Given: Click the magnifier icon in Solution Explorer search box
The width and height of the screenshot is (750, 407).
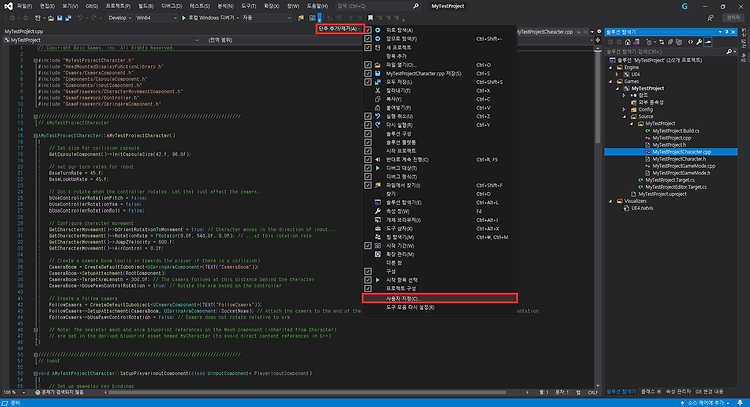Looking at the screenshot, I should click(x=728, y=51).
